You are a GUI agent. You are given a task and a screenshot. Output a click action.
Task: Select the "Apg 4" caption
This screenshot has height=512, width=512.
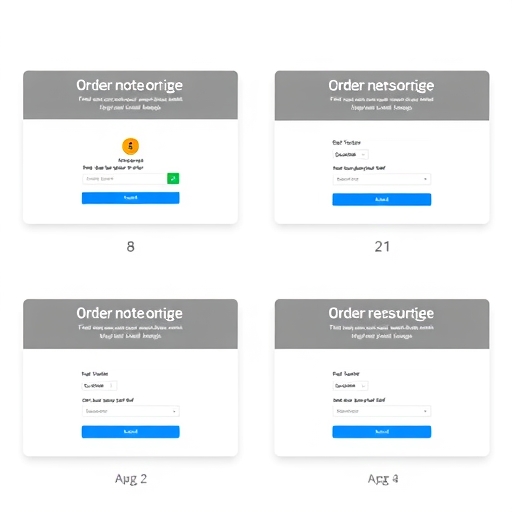coord(383,479)
